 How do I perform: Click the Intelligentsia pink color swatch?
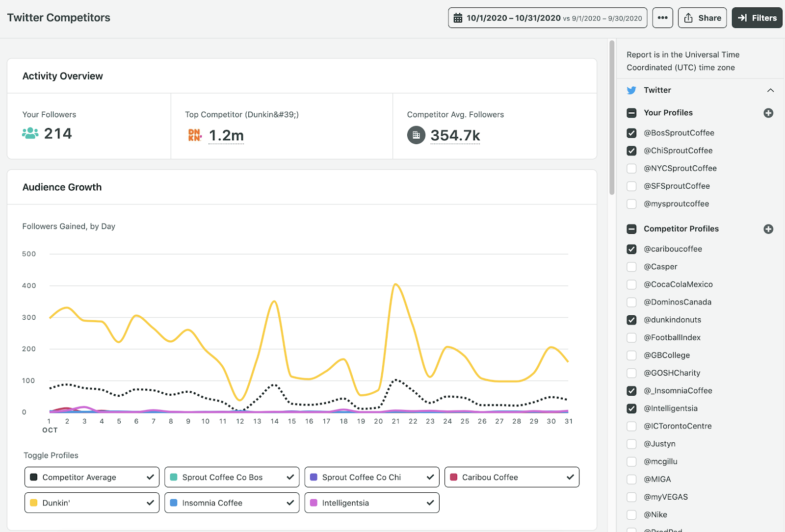(x=314, y=503)
